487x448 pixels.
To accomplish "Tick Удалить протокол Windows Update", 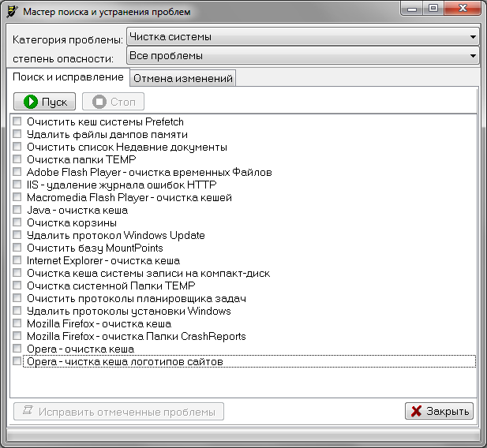I will click(17, 235).
